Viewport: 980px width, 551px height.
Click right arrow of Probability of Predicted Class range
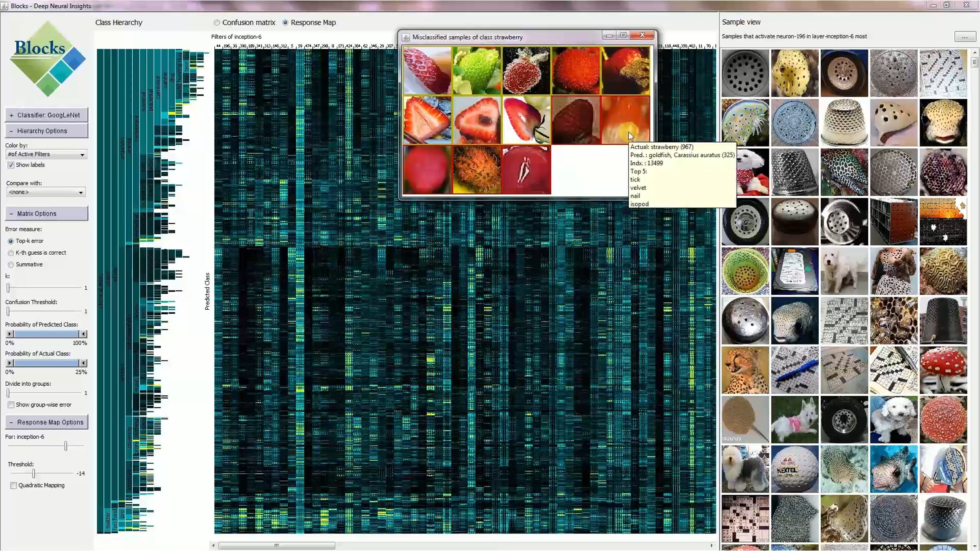(x=83, y=334)
